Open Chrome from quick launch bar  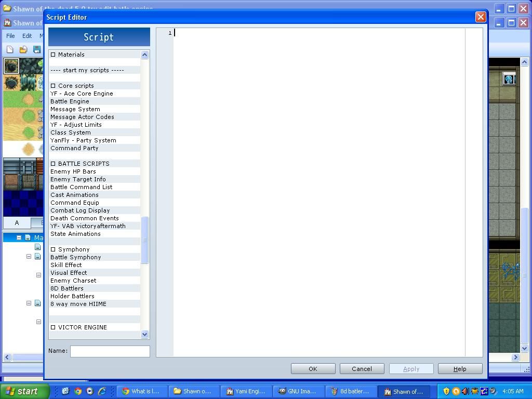(78, 391)
